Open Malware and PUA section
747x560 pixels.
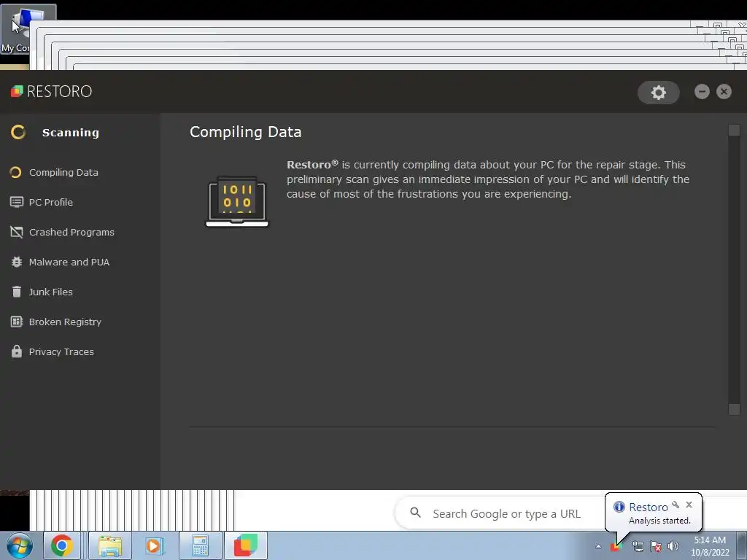[69, 262]
